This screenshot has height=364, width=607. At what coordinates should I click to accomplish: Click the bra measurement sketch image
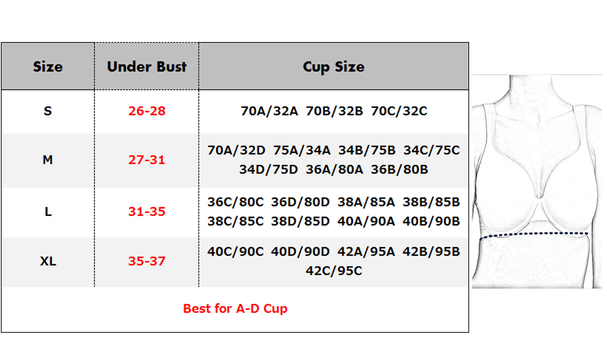coord(537,182)
